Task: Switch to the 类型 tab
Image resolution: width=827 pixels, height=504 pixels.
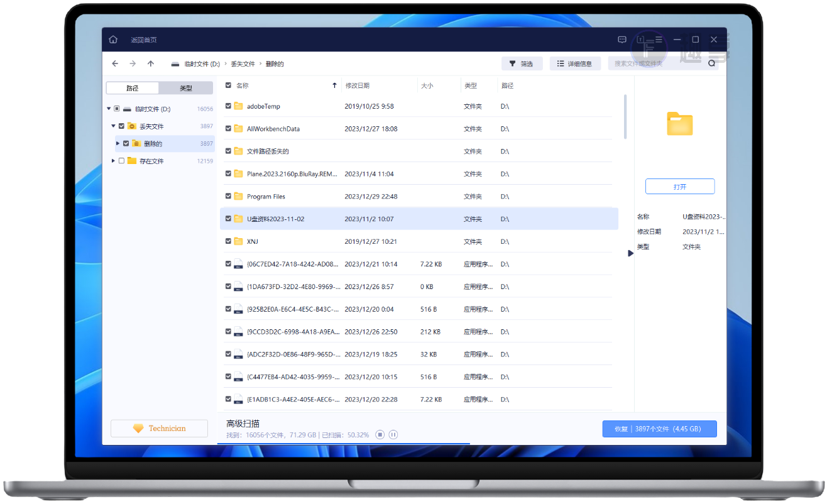Action: tap(187, 88)
